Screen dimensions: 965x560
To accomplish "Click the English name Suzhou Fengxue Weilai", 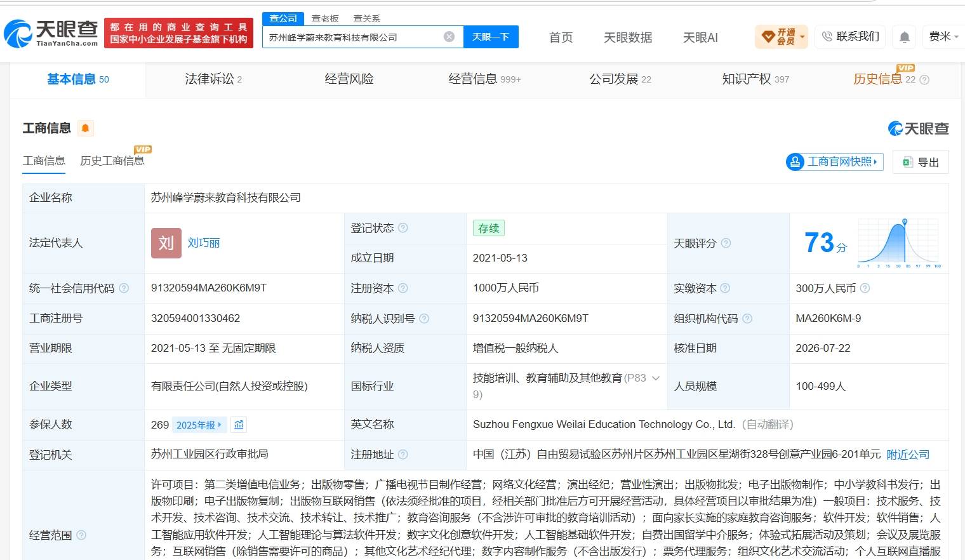I will 604,425.
